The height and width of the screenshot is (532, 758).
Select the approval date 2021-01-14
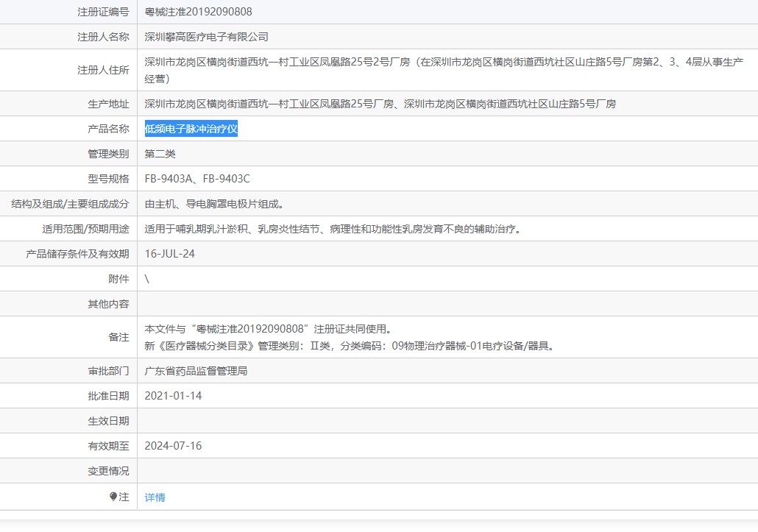point(173,396)
